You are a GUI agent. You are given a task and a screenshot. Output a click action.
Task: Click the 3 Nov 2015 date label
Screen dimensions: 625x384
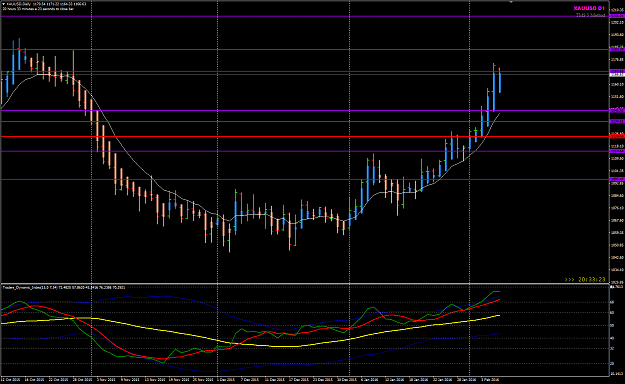105,380
